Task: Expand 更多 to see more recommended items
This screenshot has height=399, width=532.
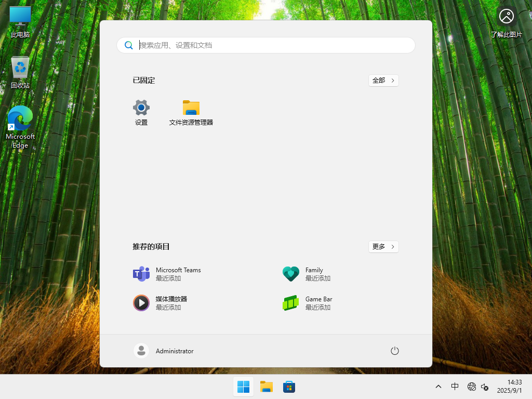Action: (x=383, y=247)
